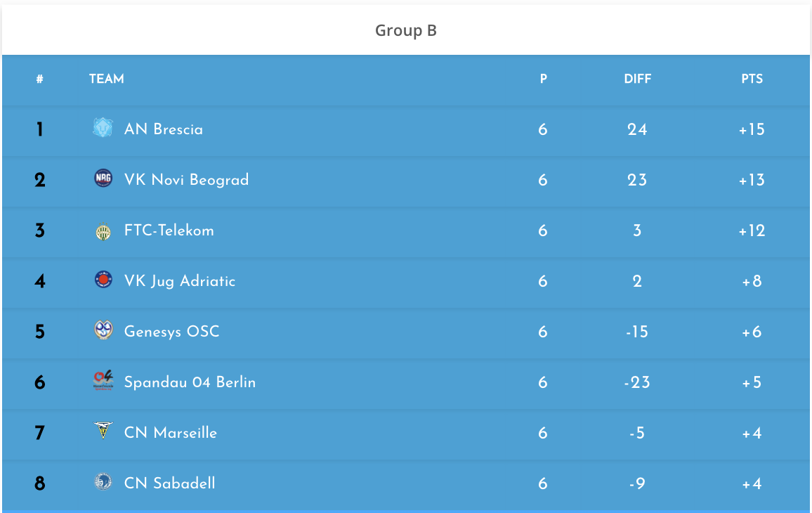This screenshot has height=513, width=812.
Task: Tap the Genesys OSC club emblem
Action: coord(103,330)
